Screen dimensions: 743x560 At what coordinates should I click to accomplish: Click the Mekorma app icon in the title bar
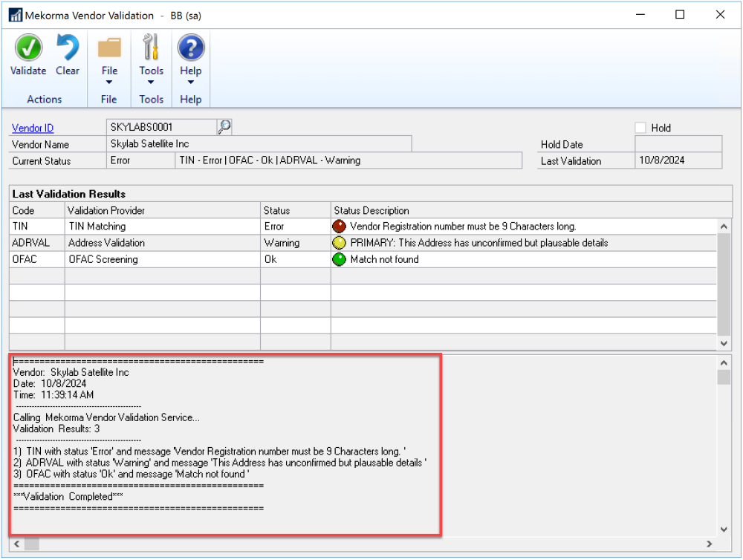tap(15, 15)
